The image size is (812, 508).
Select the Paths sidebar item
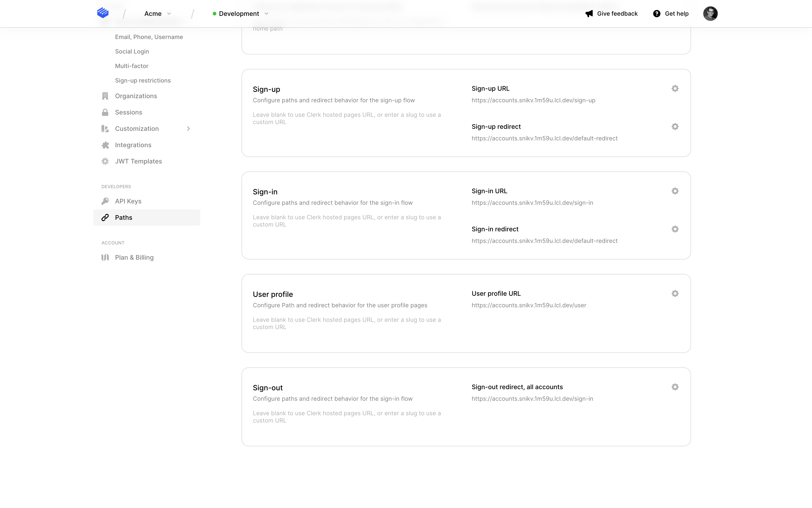point(147,217)
